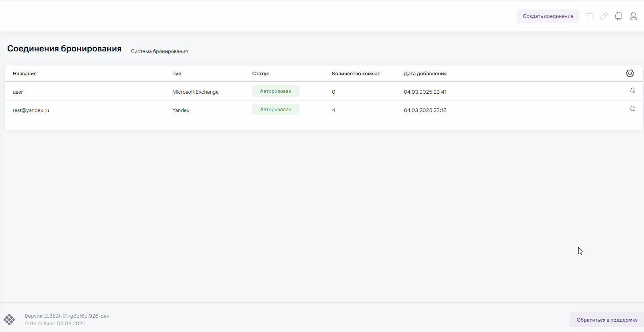
Task: Sort by Количество комнат column header
Action: tap(356, 74)
